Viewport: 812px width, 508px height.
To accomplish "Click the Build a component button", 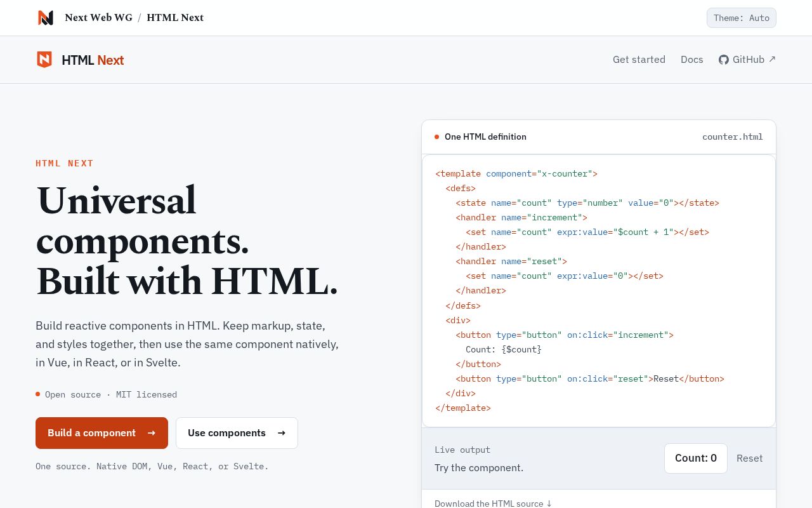I will pyautogui.click(x=101, y=433).
